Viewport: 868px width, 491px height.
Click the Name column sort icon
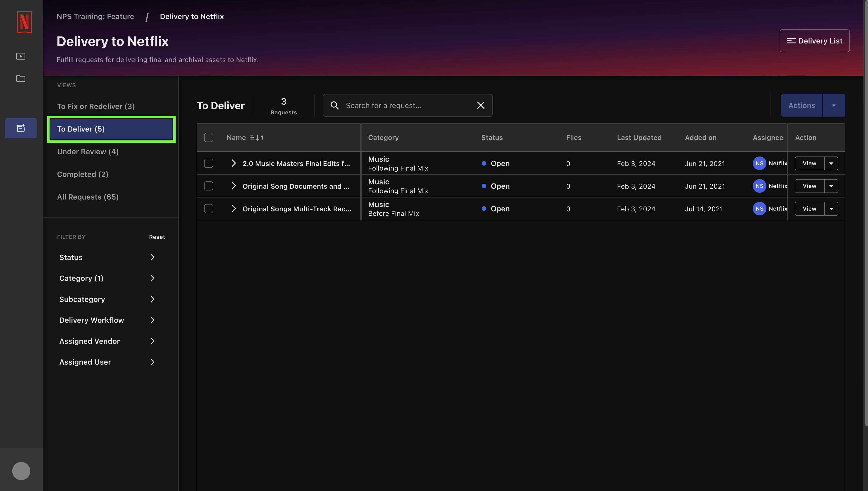tap(257, 138)
